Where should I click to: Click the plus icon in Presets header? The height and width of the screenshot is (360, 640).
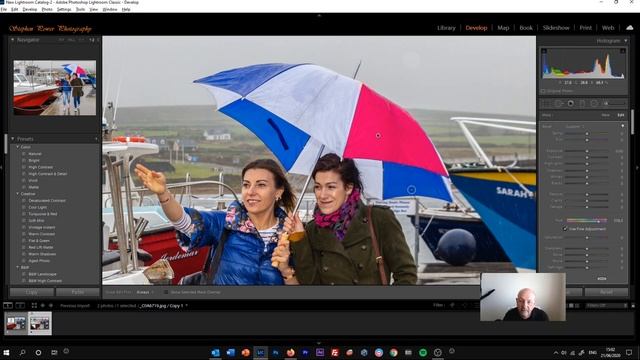[x=96, y=139]
